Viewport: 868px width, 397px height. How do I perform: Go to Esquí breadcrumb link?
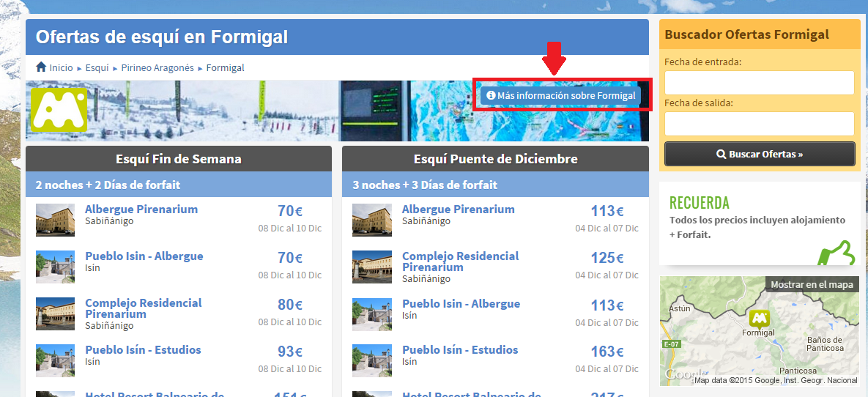click(x=97, y=67)
